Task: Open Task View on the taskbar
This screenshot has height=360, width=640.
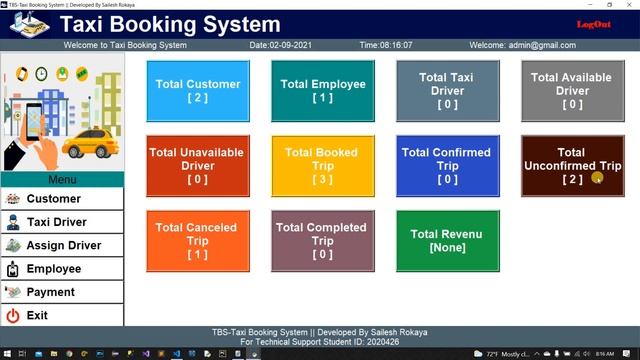Action: 22,354
